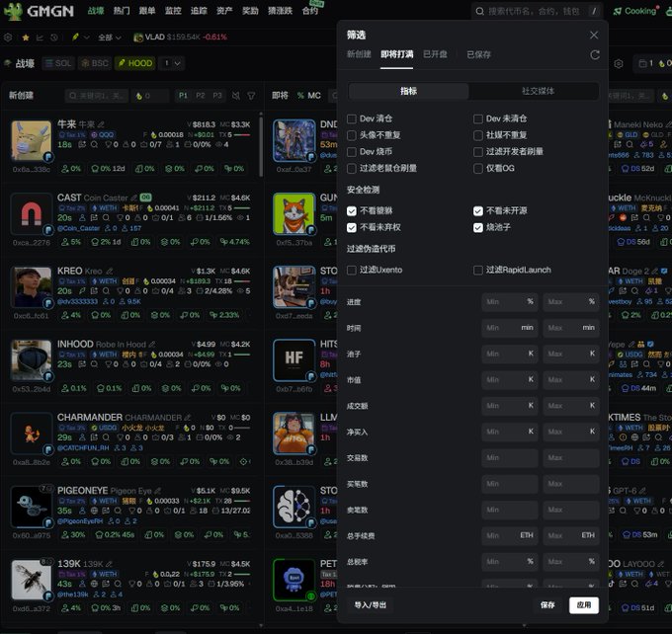Click the edit pencil beside PIGEONEYE Pigeon Eye
Viewport: 672px width, 634px height.
point(158,491)
